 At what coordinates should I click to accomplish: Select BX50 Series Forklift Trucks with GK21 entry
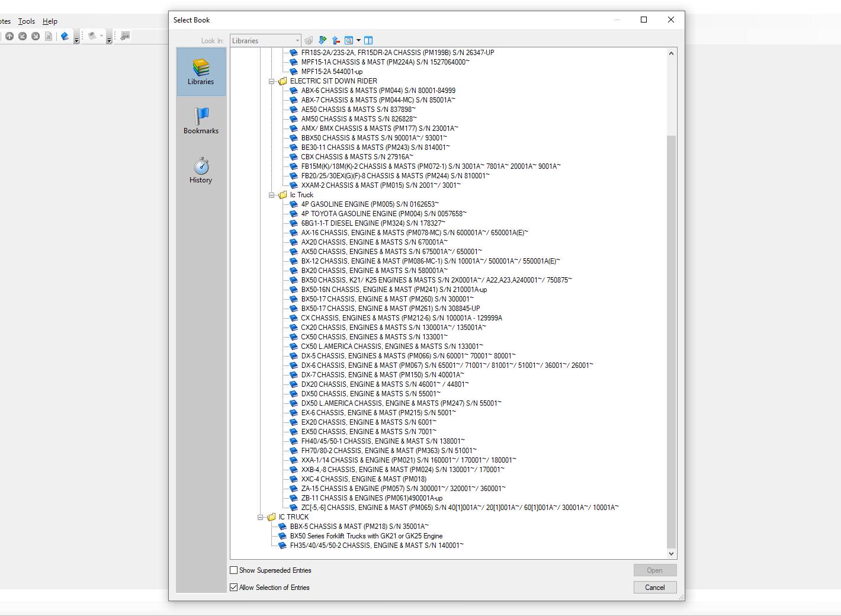[366, 536]
